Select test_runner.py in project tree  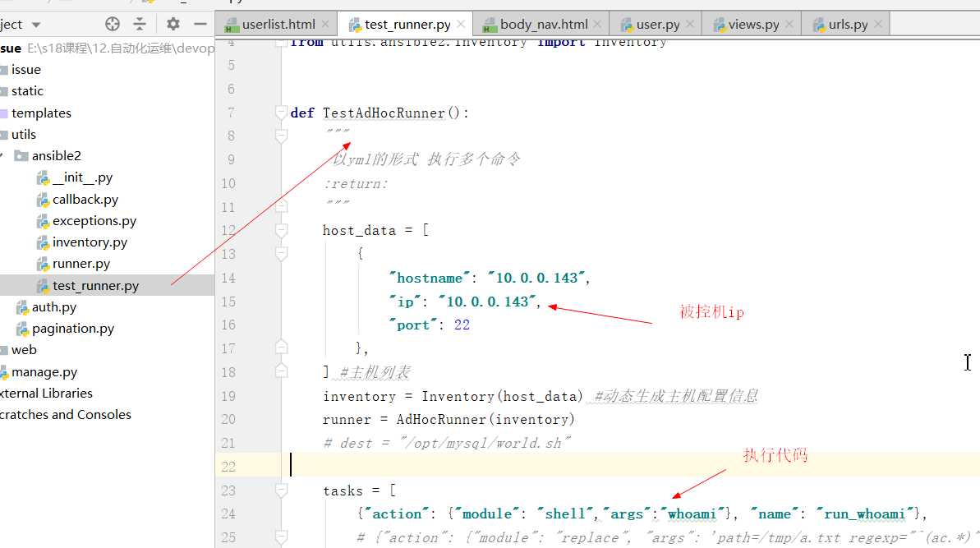(95, 286)
